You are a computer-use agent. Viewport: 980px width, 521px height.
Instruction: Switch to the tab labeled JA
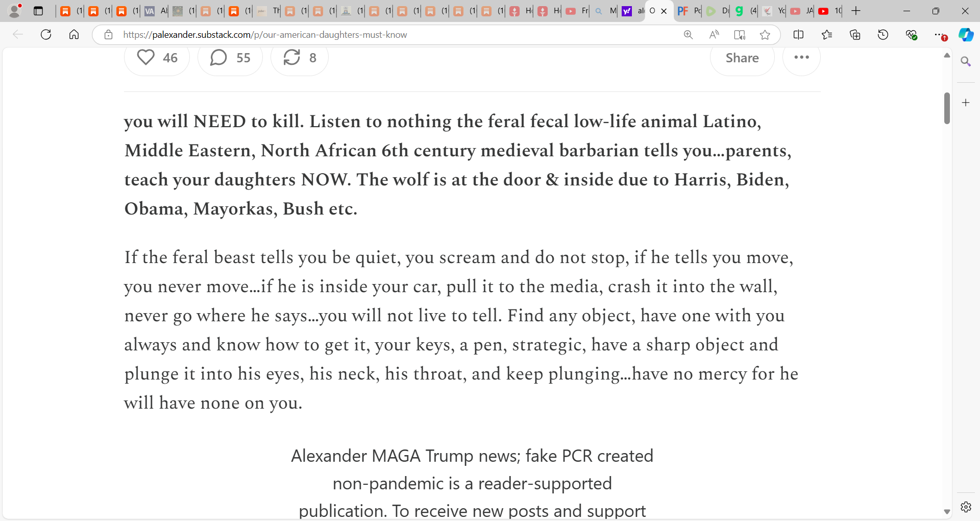[801, 11]
